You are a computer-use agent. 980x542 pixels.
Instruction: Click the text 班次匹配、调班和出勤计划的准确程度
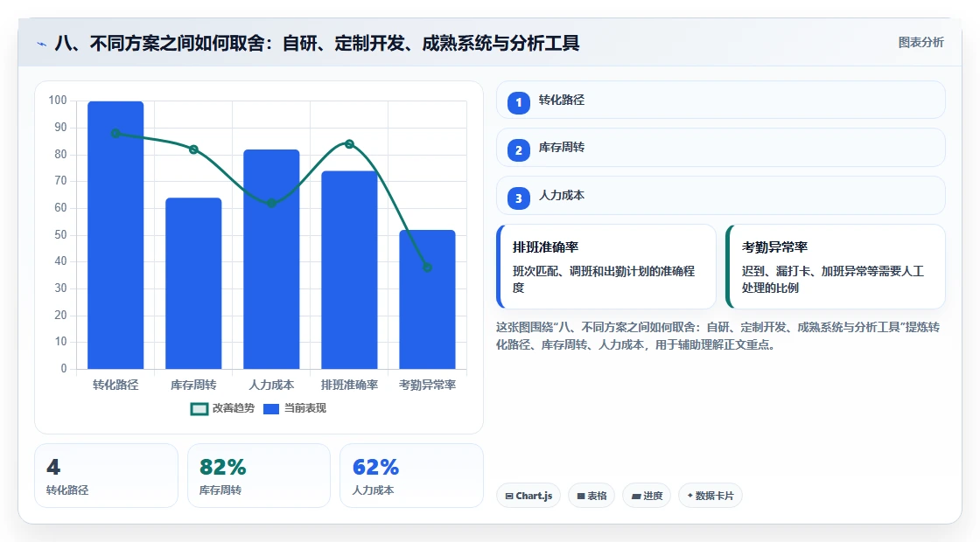[x=604, y=280]
